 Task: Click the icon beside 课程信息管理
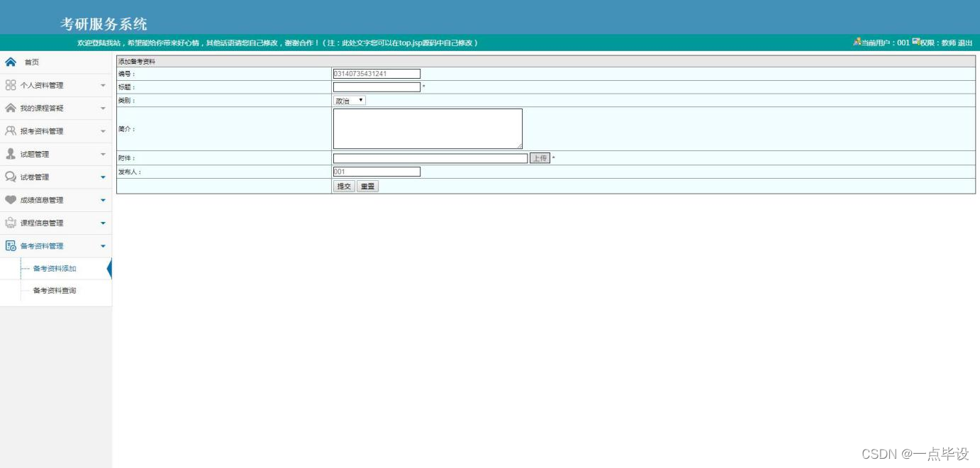click(11, 223)
